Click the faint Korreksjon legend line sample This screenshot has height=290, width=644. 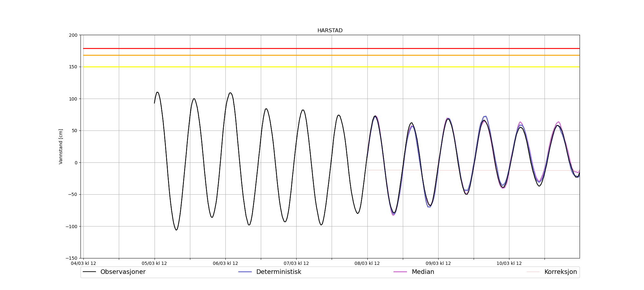tap(533, 272)
